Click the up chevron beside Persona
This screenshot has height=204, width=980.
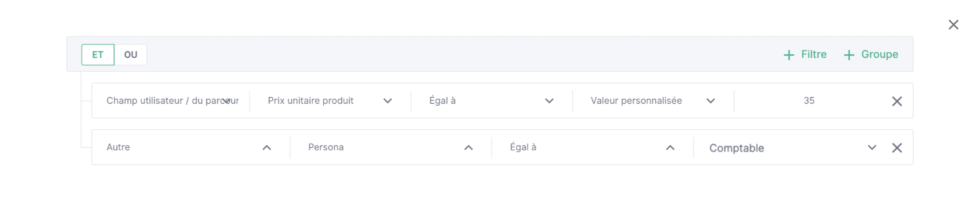[468, 147]
